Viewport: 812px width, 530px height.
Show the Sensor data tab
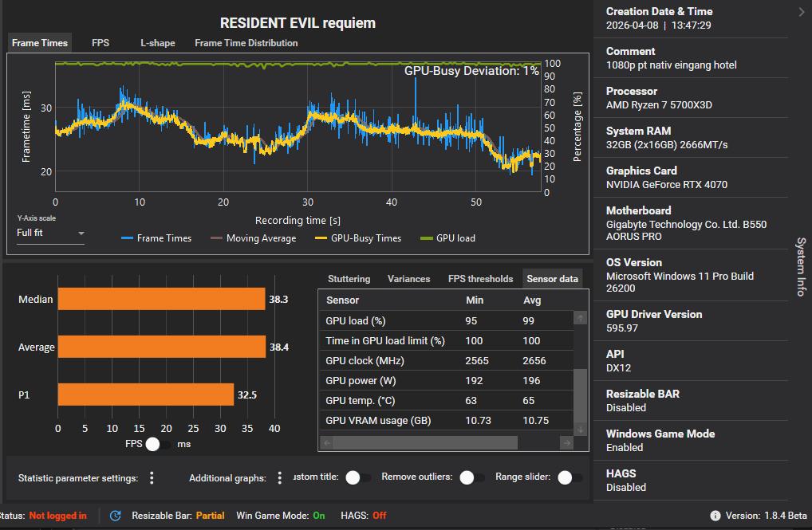552,278
